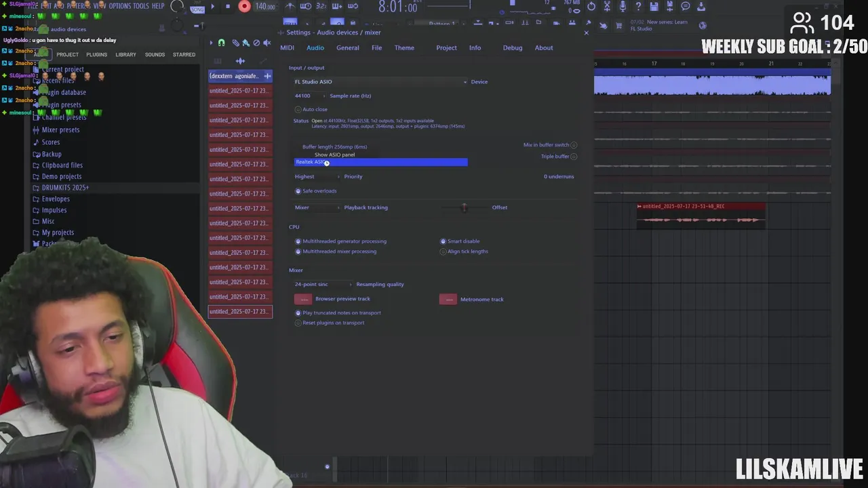The height and width of the screenshot is (488, 868).
Task: Open the FL Studio ASIO device dropdown
Action: pyautogui.click(x=380, y=82)
